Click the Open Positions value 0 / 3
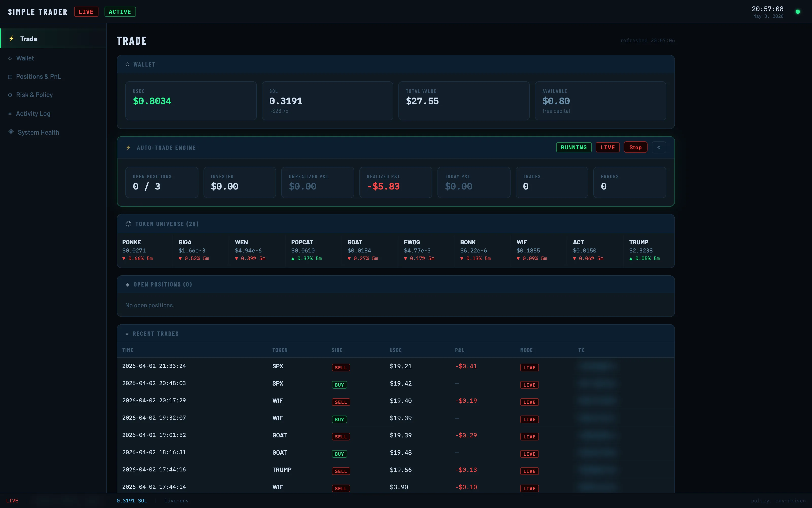812x508 pixels. coord(147,186)
